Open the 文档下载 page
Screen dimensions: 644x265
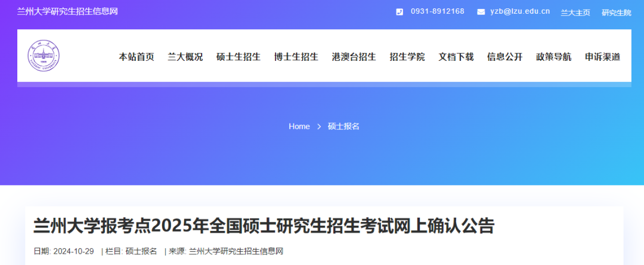pyautogui.click(x=456, y=57)
